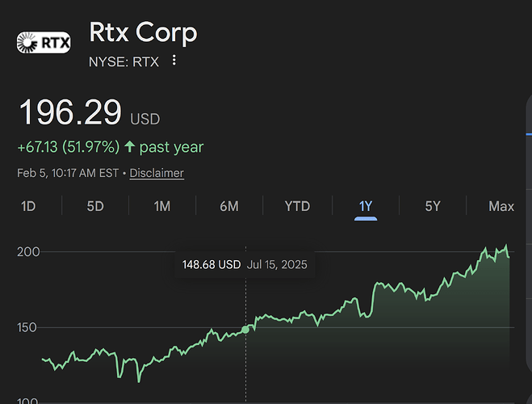
Task: Switch chart to the 6M range
Action: point(228,206)
